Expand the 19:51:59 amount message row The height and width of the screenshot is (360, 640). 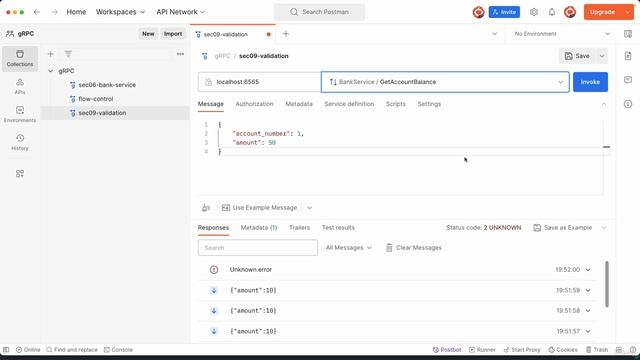588,291
